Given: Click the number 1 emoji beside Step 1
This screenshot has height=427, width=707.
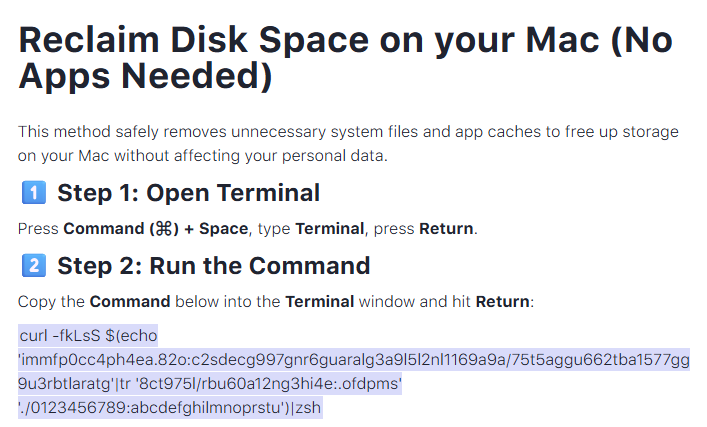Looking at the screenshot, I should click(31, 193).
